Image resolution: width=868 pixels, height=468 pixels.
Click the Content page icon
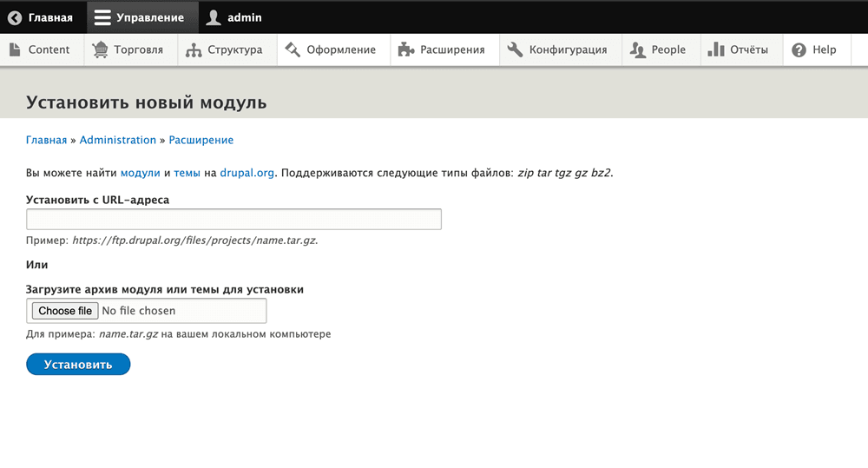pyautogui.click(x=15, y=49)
